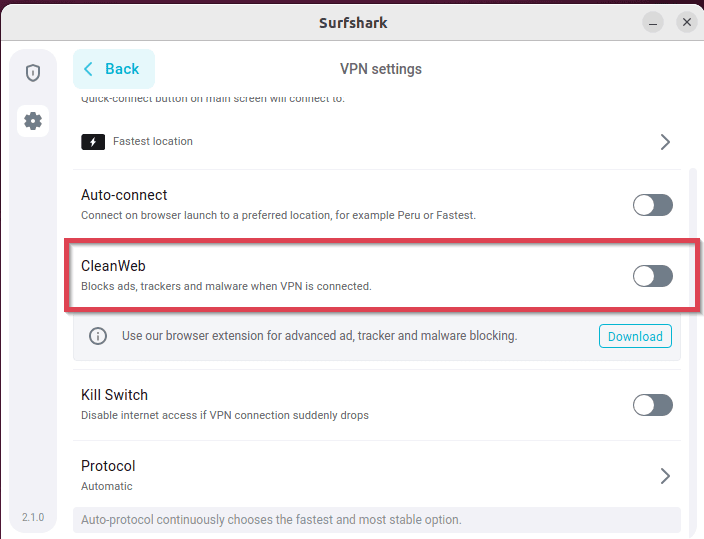Go Back to previous settings page
704x539 pixels.
point(113,69)
